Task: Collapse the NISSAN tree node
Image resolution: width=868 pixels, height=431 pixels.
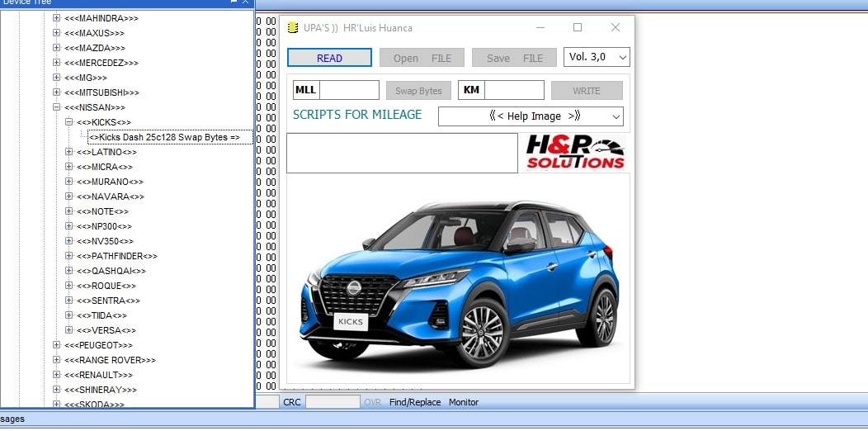Action: click(57, 107)
